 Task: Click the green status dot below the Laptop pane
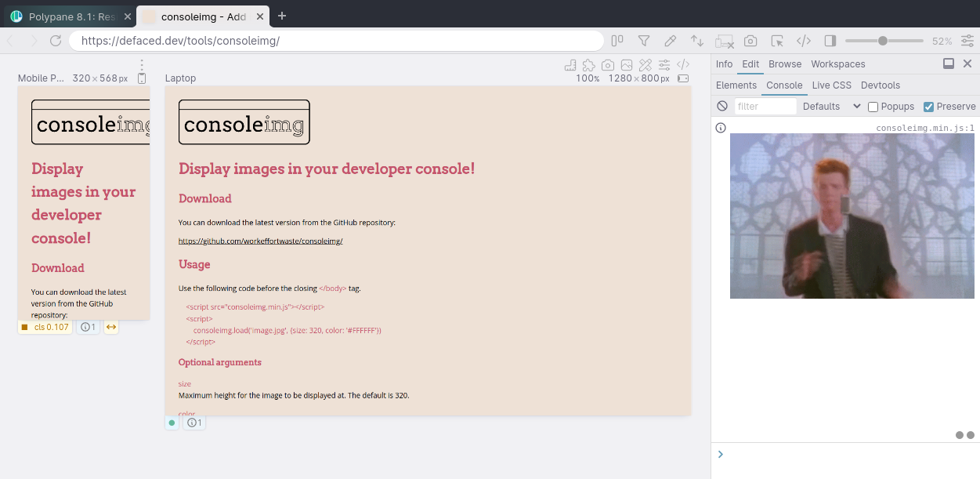pos(172,423)
